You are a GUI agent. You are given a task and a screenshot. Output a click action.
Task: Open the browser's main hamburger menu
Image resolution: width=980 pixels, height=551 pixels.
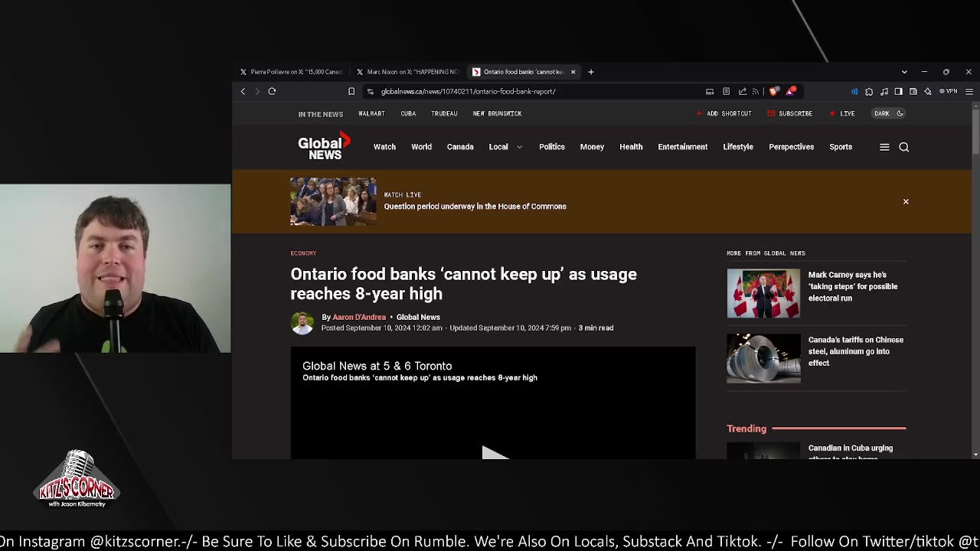tap(969, 91)
